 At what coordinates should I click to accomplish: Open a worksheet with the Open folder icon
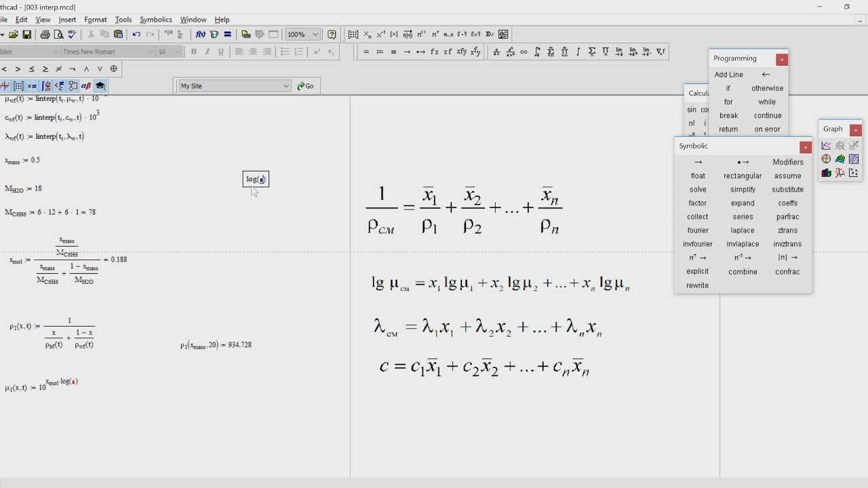(13, 35)
